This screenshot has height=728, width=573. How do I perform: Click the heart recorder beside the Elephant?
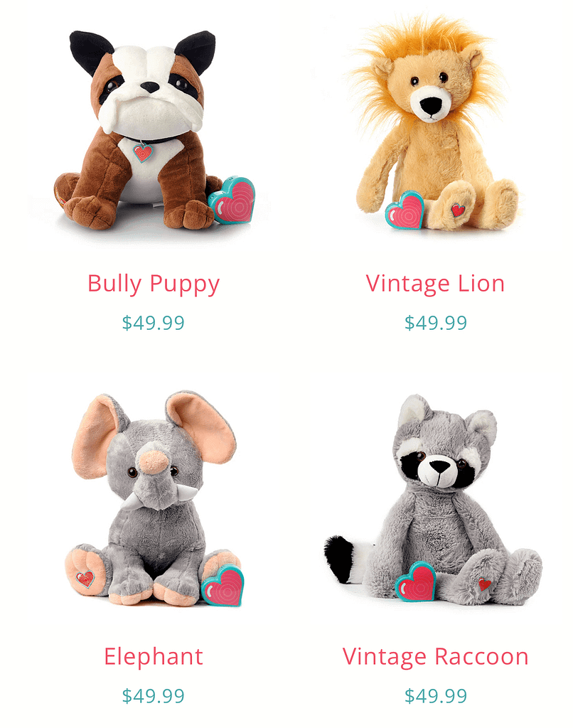coord(223,586)
